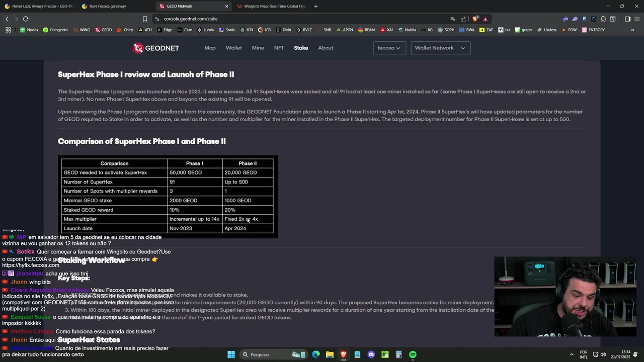Switch to the Rovr Fecoxa giveaway tab
Screen dimensions: 644x362
click(x=115, y=6)
